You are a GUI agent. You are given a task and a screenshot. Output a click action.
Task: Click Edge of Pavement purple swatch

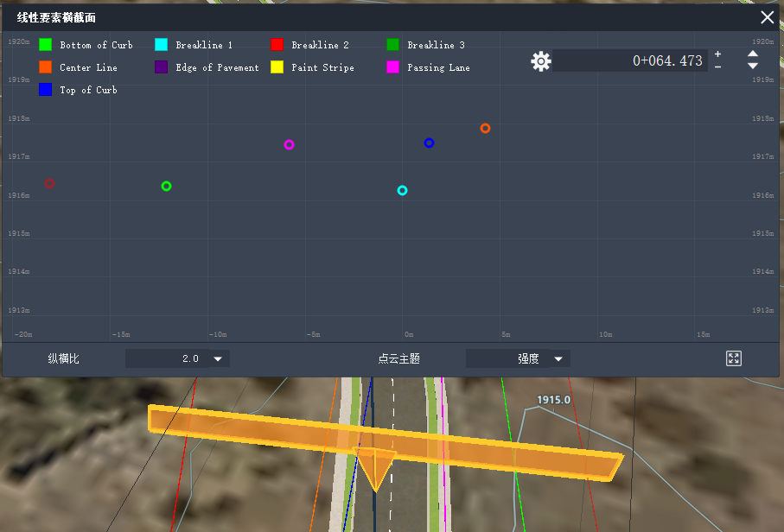[161, 67]
